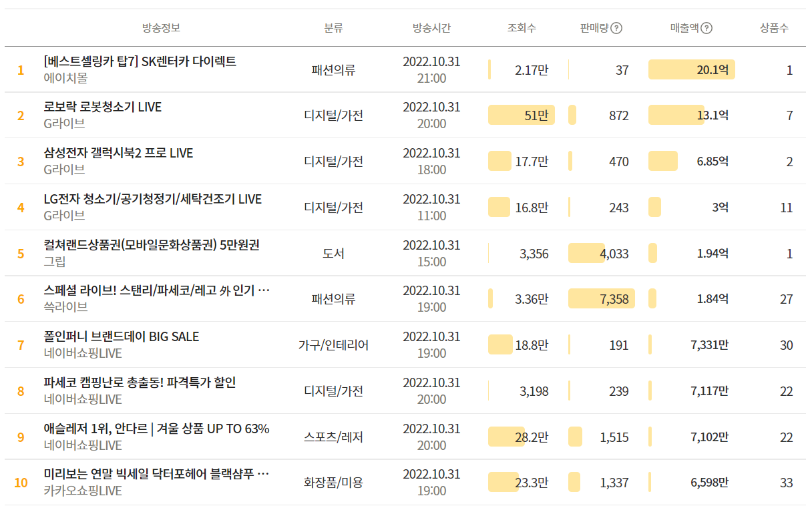This screenshot has width=812, height=514.
Task: Click 화장품/미용 category cell
Action: coord(333,483)
